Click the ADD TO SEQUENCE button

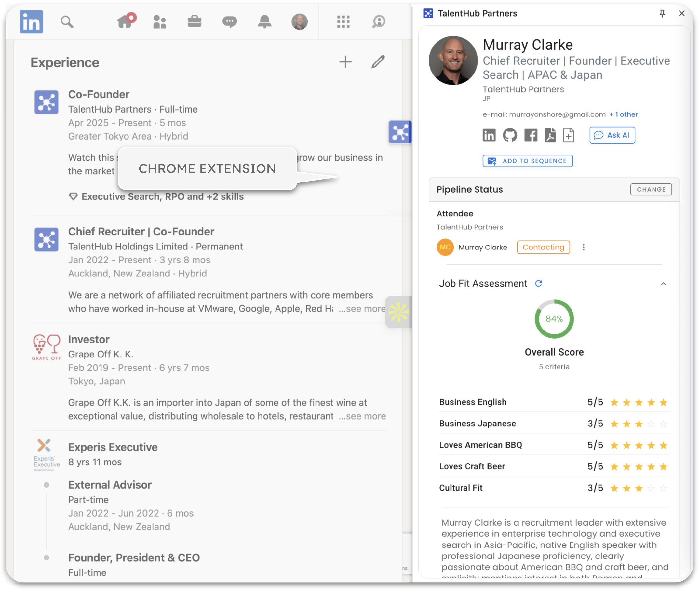[x=528, y=161]
